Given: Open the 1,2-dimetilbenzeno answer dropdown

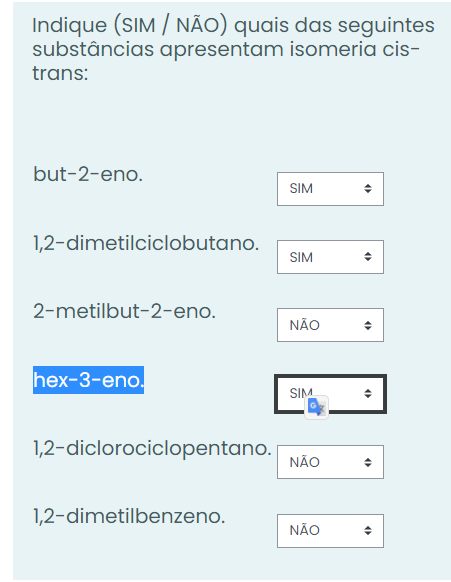Looking at the screenshot, I should click(x=330, y=531).
